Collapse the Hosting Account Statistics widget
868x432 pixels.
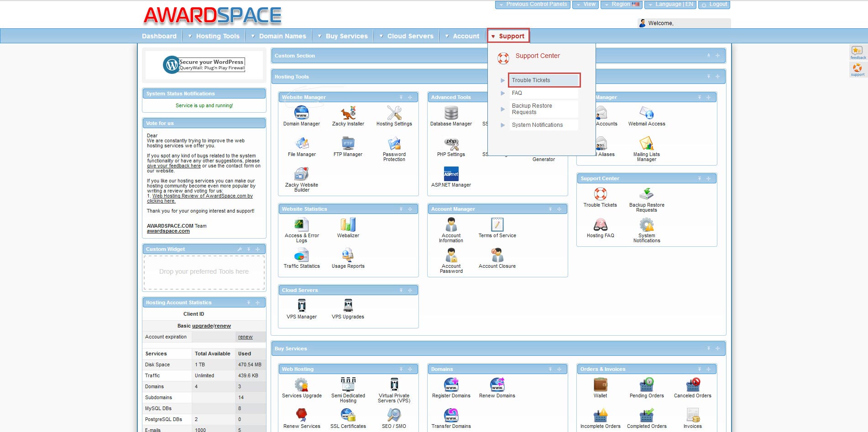(249, 302)
